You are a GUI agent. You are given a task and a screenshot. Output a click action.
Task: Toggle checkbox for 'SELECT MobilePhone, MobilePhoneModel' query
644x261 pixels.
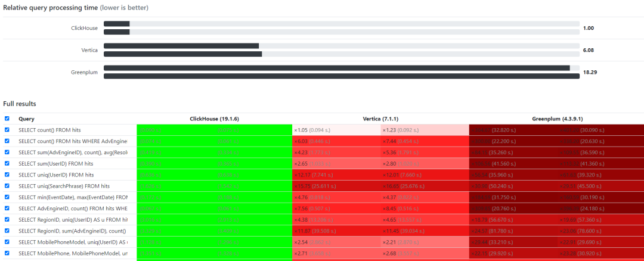point(7,253)
